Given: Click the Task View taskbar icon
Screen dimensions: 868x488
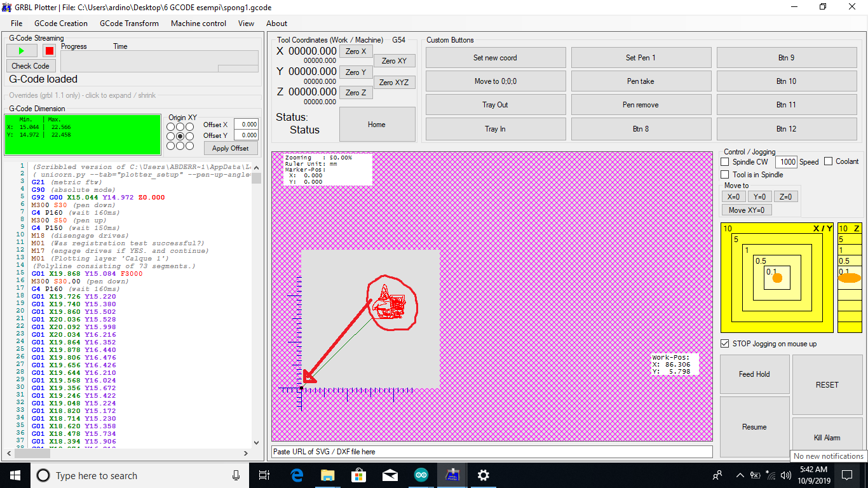Looking at the screenshot, I should 265,475.
